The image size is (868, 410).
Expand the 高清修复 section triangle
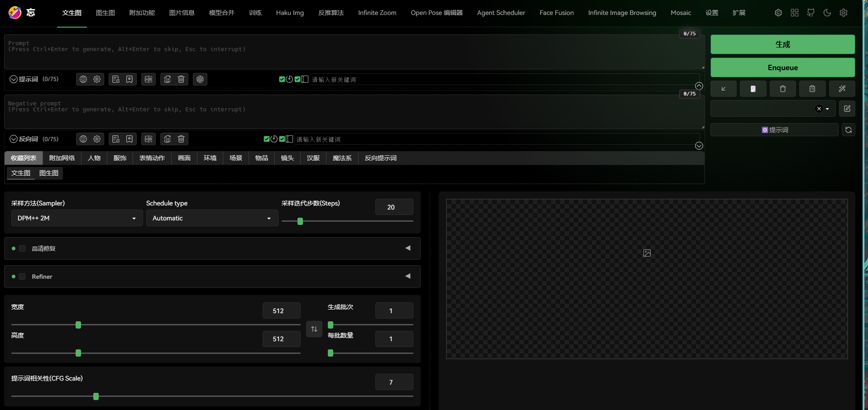[x=408, y=248]
